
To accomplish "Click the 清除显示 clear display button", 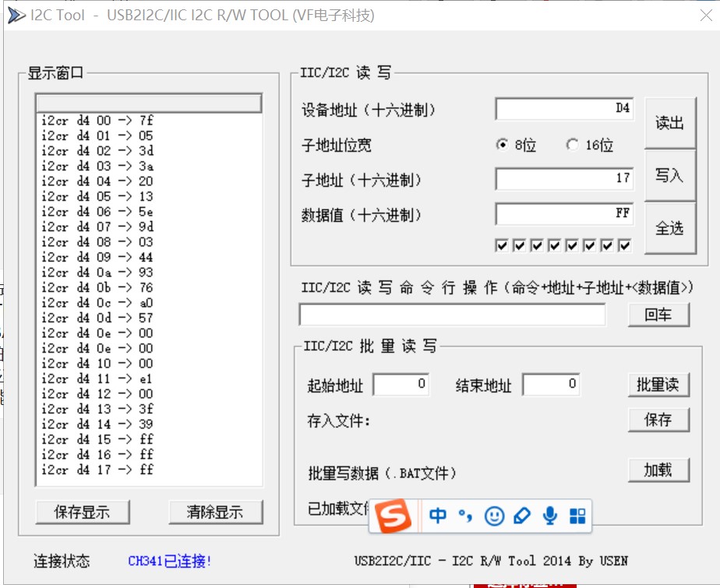I will point(215,512).
